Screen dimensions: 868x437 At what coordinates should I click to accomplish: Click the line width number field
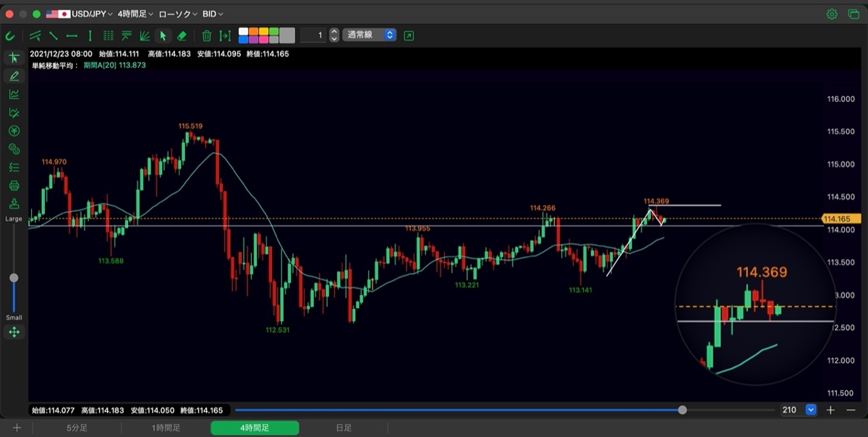point(313,35)
